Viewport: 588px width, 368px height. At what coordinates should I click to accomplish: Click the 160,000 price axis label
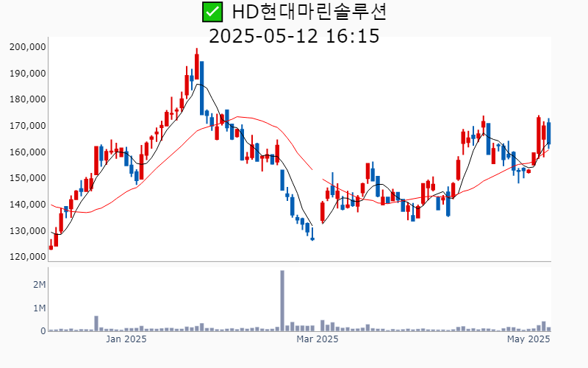pyautogui.click(x=28, y=152)
